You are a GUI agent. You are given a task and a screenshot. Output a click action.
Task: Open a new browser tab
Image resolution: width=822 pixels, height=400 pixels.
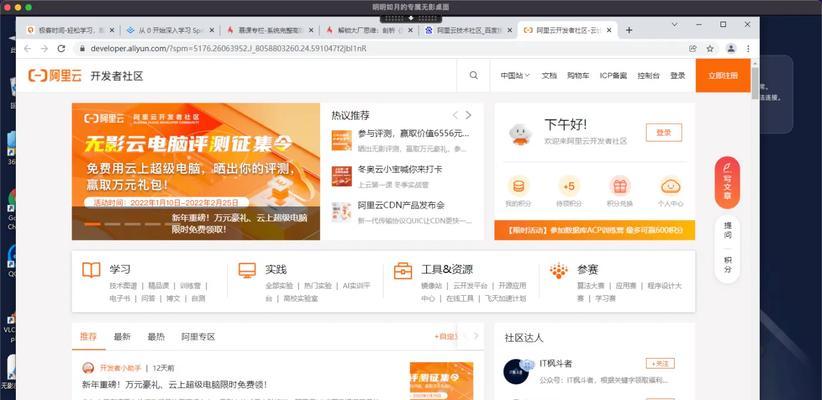629,30
